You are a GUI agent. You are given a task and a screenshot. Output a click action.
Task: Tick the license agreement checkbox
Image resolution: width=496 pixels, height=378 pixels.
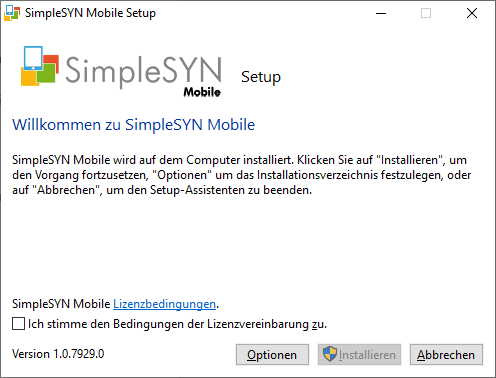(x=18, y=324)
